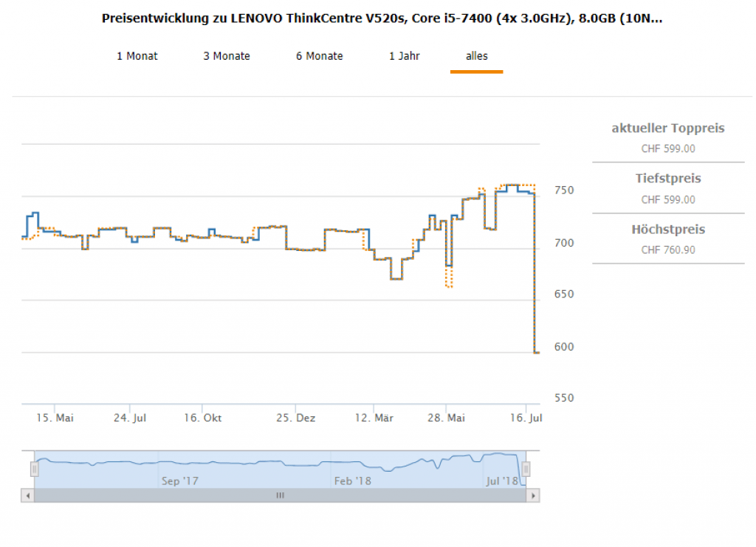Click the 25. Dez x-axis label
The image size is (756, 547).
pyautogui.click(x=295, y=418)
